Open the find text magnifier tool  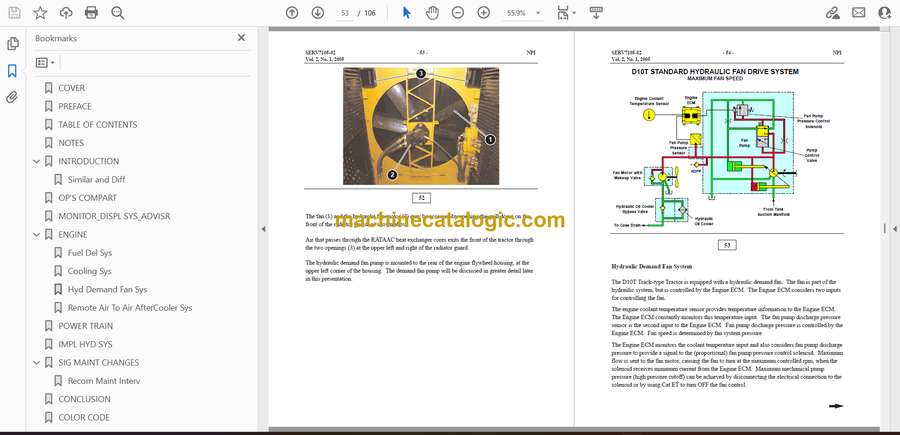coord(118,12)
